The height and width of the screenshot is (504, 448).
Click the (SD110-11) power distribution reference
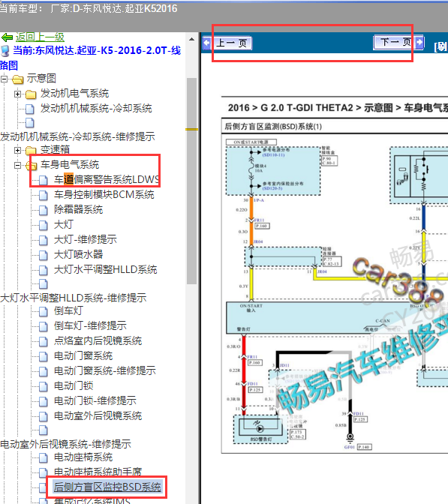[273, 155]
